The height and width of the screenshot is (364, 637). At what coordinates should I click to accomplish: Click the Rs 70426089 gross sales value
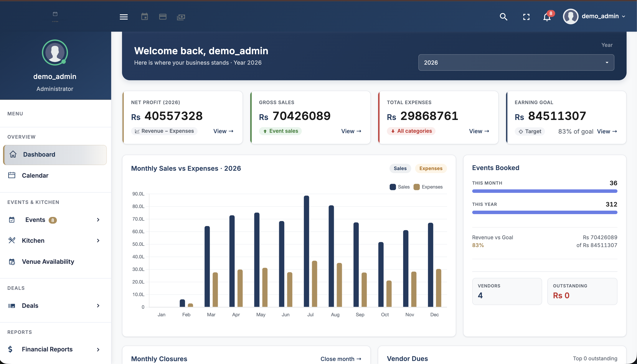pos(295,116)
